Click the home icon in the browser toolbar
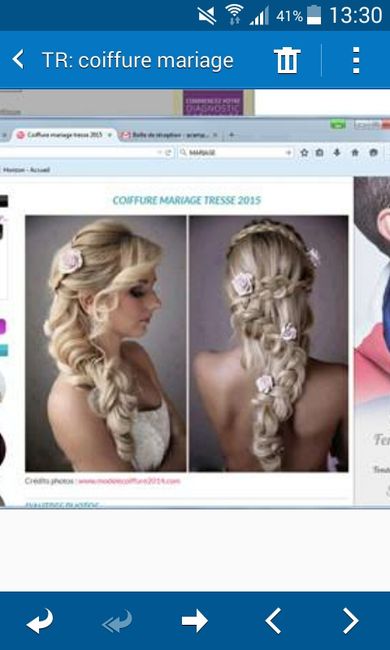390x650 pixels. click(355, 153)
